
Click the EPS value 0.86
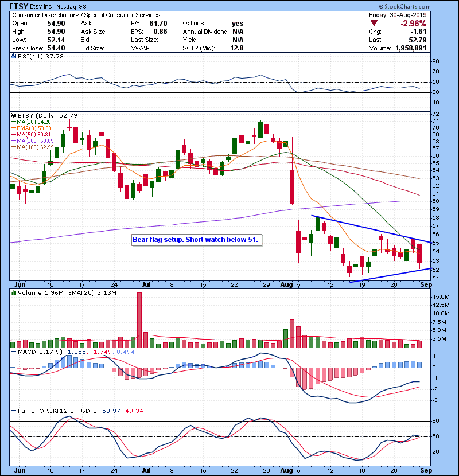(x=161, y=32)
